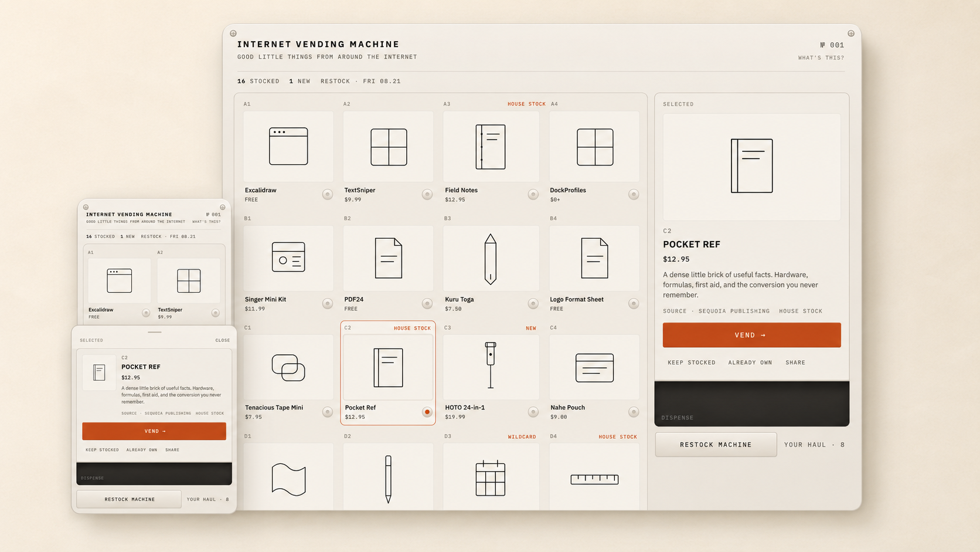Open the What's This? link in the desktop header
This screenshot has height=552, width=980.
pos(821,57)
